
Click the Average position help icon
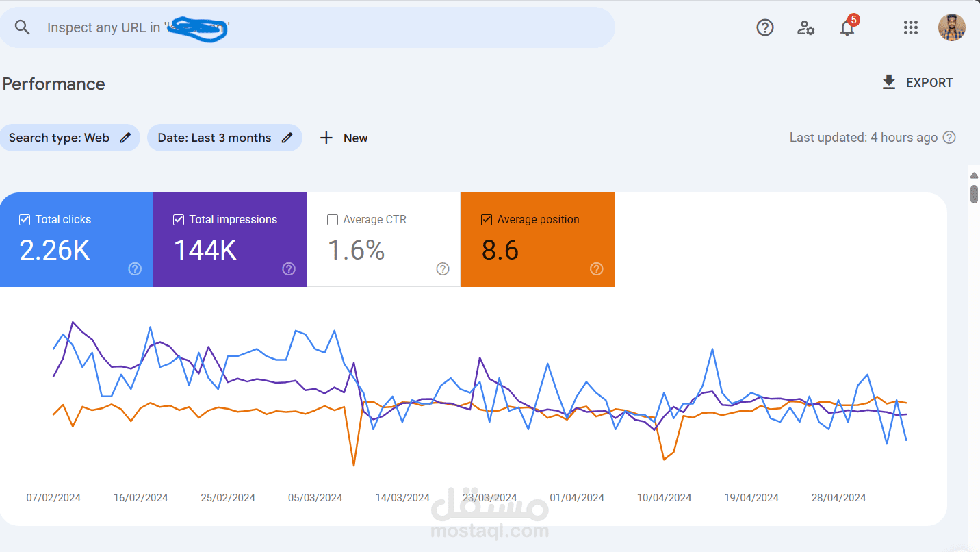click(597, 268)
